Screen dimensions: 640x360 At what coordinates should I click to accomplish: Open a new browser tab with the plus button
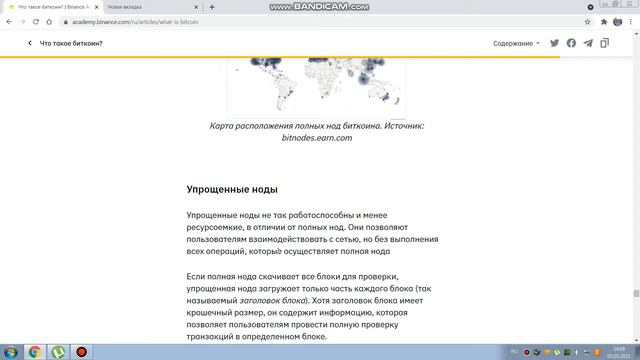click(x=212, y=7)
